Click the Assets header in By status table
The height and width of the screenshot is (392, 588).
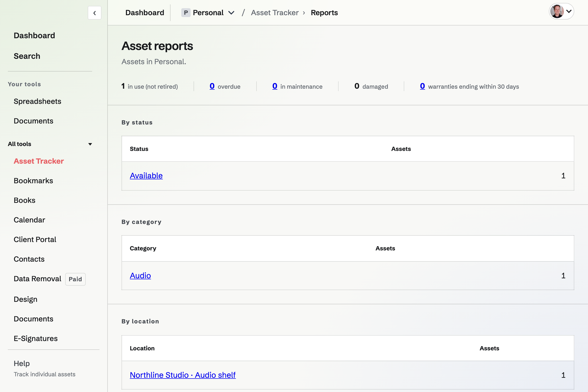pyautogui.click(x=401, y=149)
